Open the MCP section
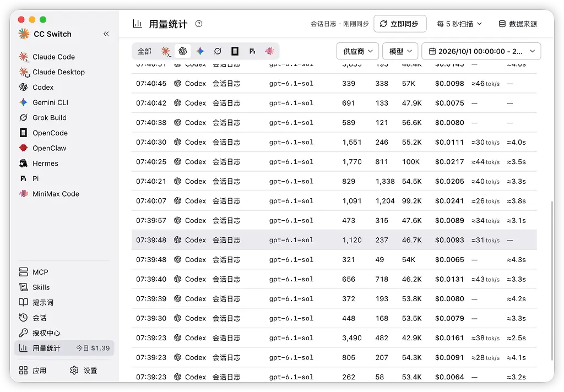The height and width of the screenshot is (392, 564). (x=64, y=272)
